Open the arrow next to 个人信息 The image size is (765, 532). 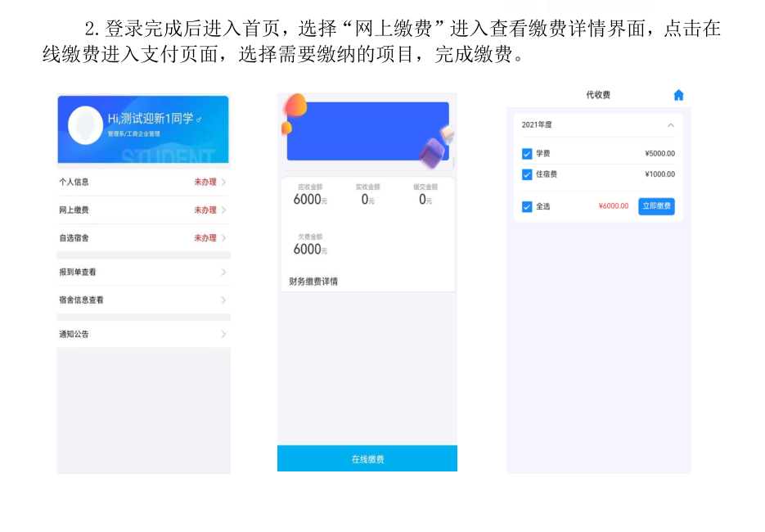(223, 182)
